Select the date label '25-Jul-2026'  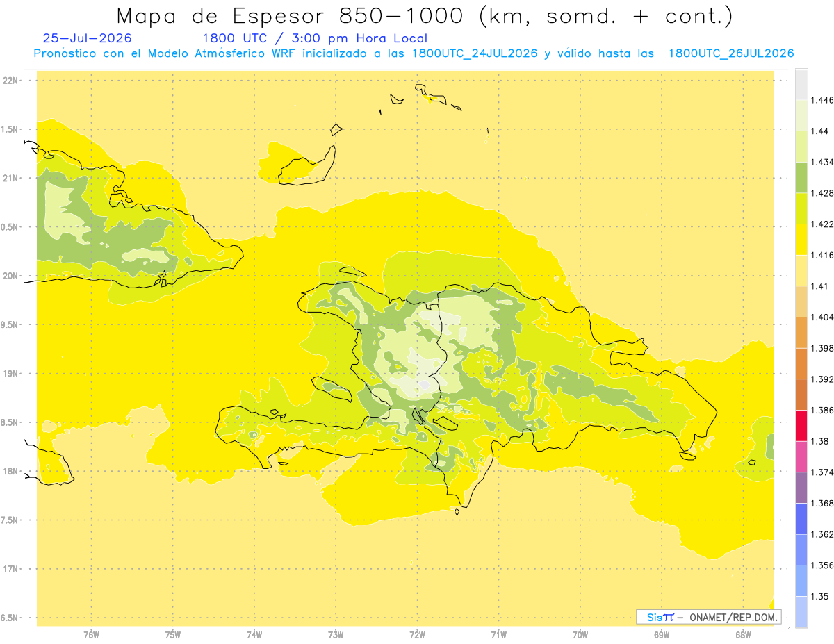tap(87, 38)
